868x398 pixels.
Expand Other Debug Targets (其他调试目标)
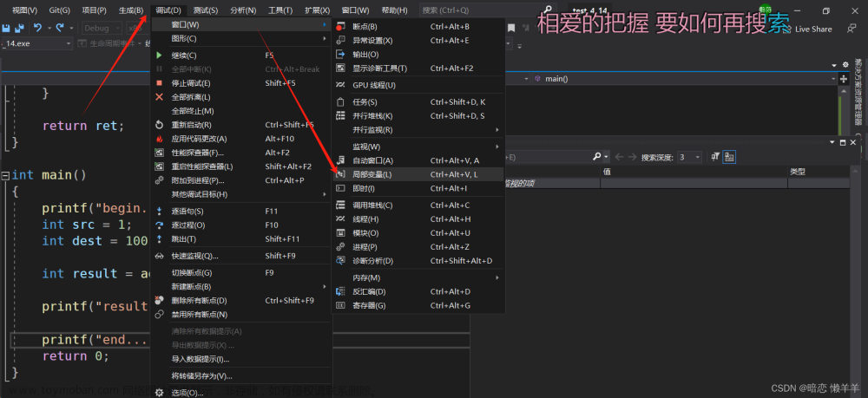(x=242, y=194)
